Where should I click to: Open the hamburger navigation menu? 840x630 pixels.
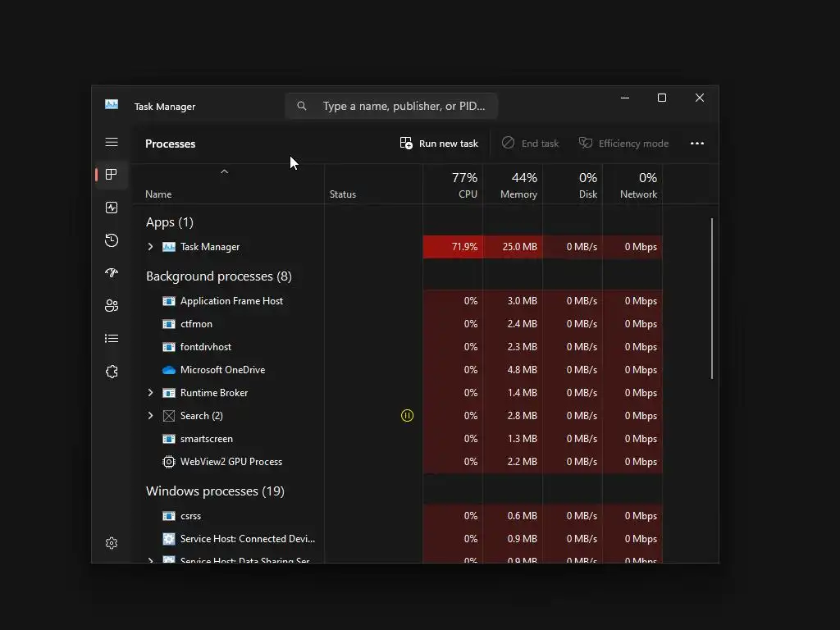[112, 142]
